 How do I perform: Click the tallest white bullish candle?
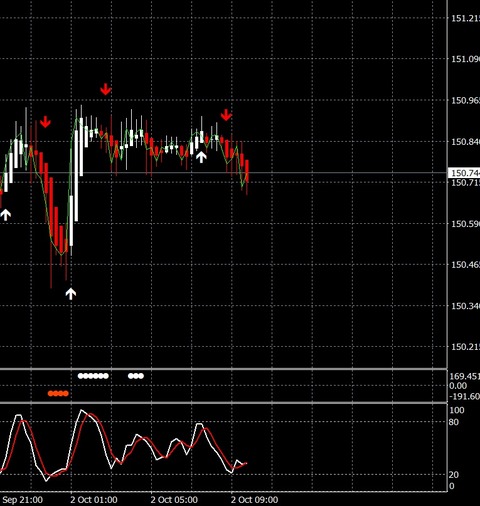(76, 176)
